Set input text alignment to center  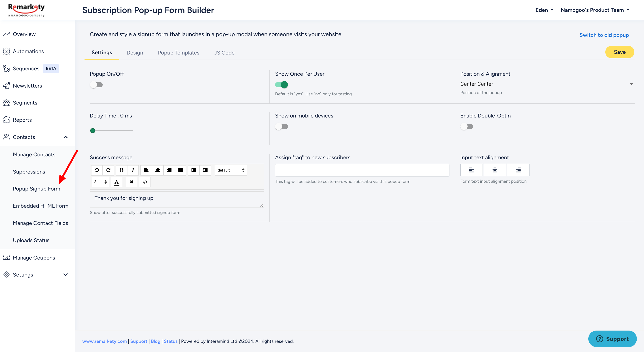(x=495, y=170)
